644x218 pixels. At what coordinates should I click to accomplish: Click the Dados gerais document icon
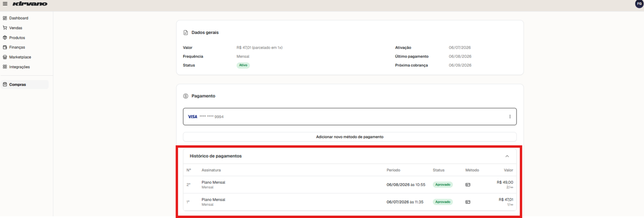[x=185, y=33]
